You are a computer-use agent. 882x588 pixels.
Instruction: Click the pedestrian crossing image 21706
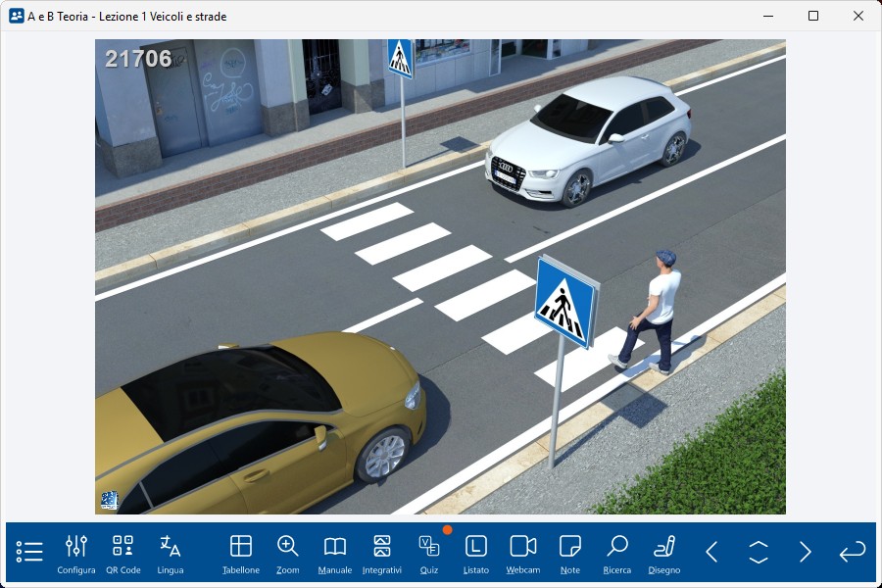(440, 276)
